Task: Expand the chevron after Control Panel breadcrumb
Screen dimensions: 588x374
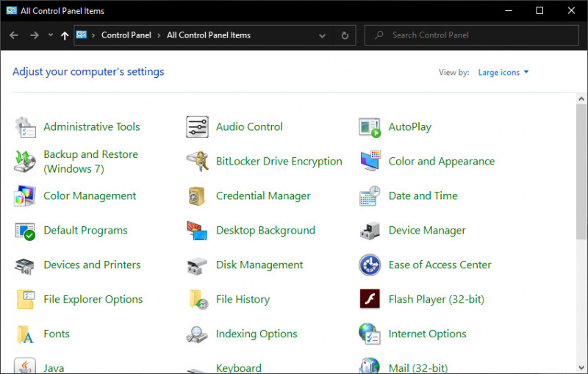Action: [159, 35]
